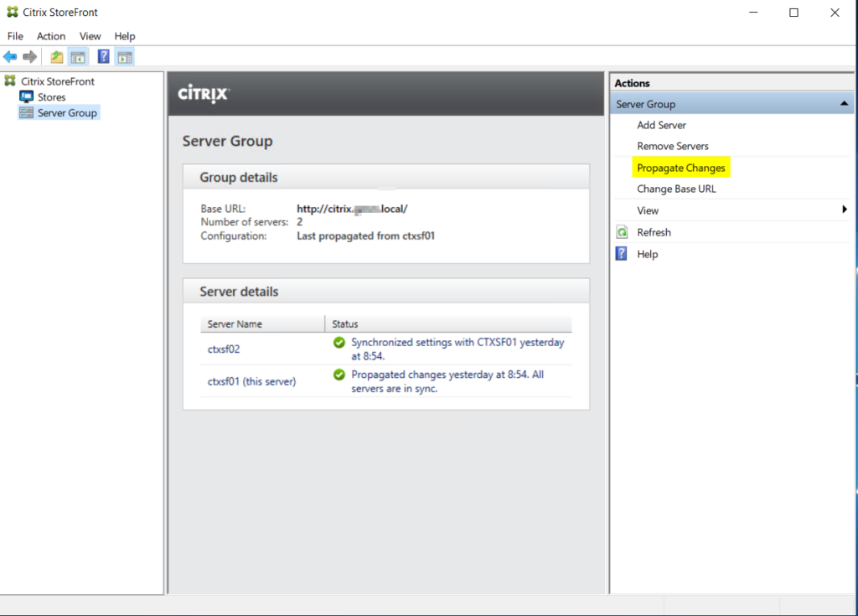The width and height of the screenshot is (858, 616).
Task: Select Citrix StoreFront root node
Action: 57,81
